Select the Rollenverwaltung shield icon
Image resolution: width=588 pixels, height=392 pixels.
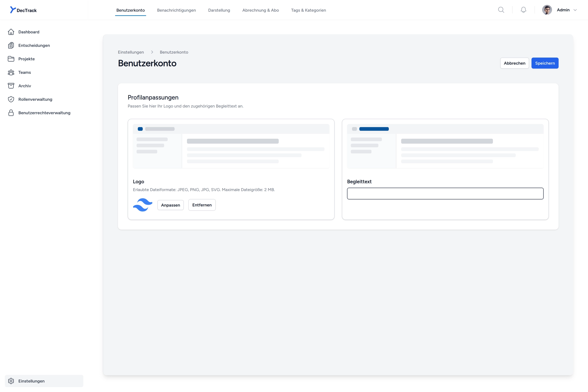[x=11, y=99]
